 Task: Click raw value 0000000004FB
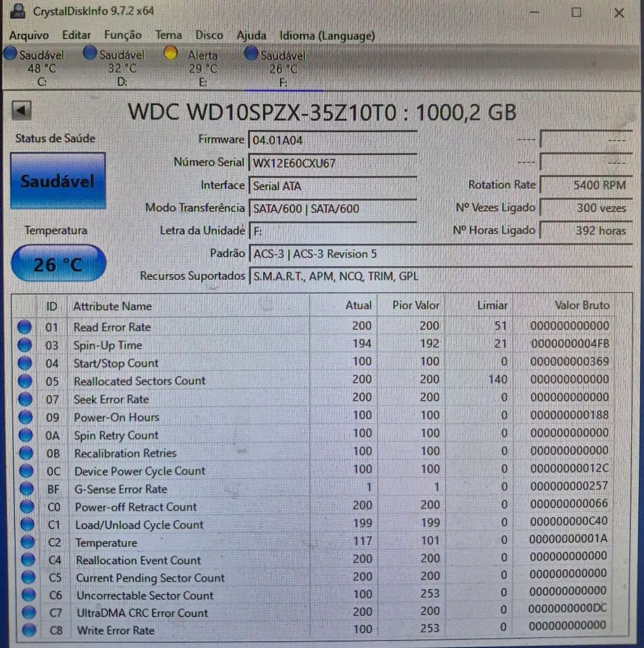pos(570,344)
